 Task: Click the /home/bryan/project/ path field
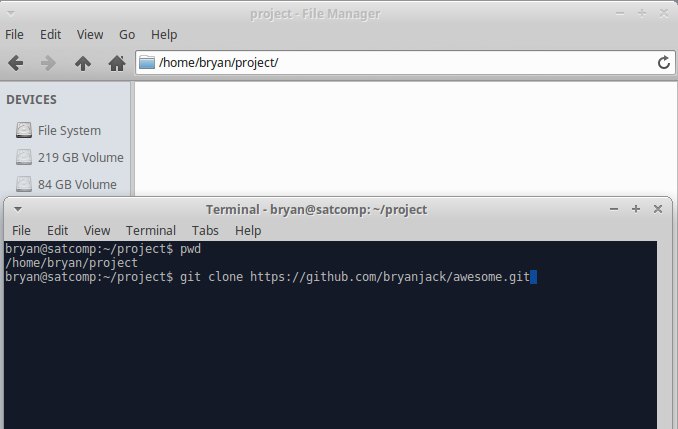[405, 63]
